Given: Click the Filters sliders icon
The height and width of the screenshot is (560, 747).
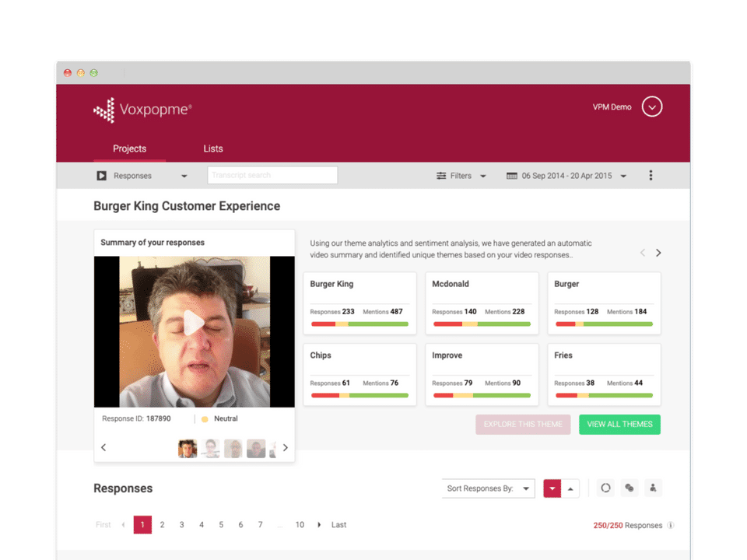Looking at the screenshot, I should (x=441, y=176).
